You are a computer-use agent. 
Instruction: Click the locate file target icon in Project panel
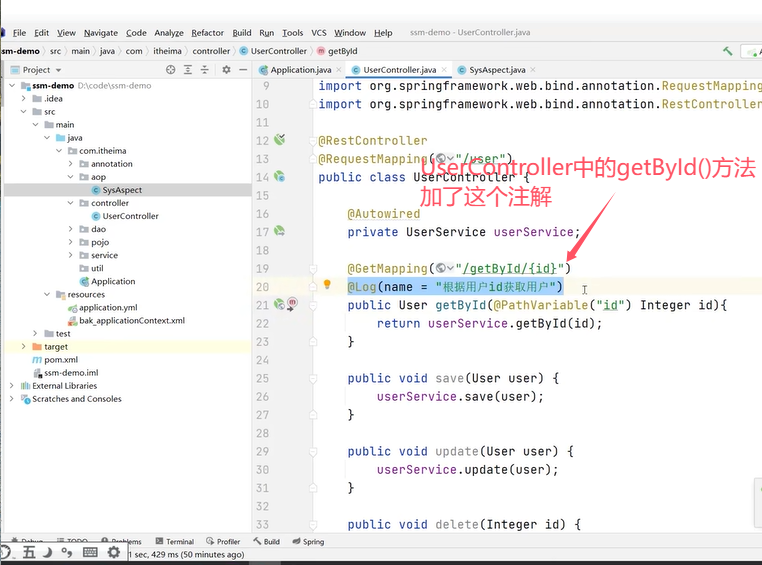[x=170, y=69]
